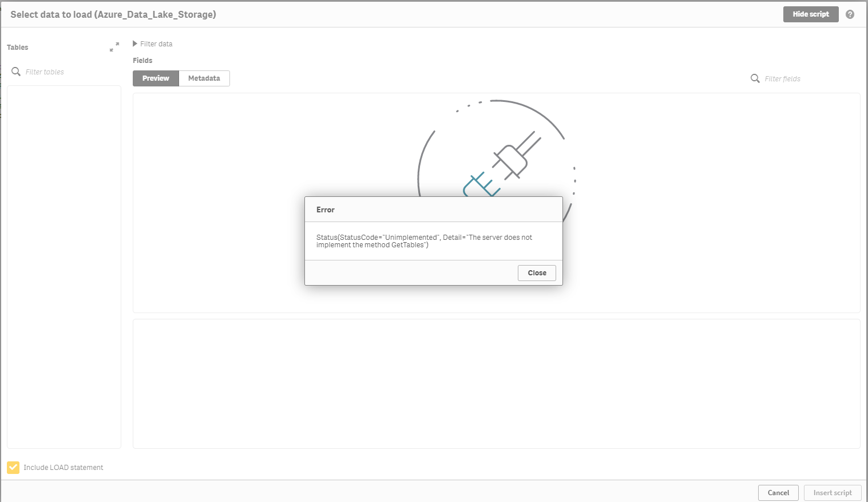The height and width of the screenshot is (502, 868).
Task: Expand the Tables panel using the diagonal arrows icon
Action: (114, 47)
